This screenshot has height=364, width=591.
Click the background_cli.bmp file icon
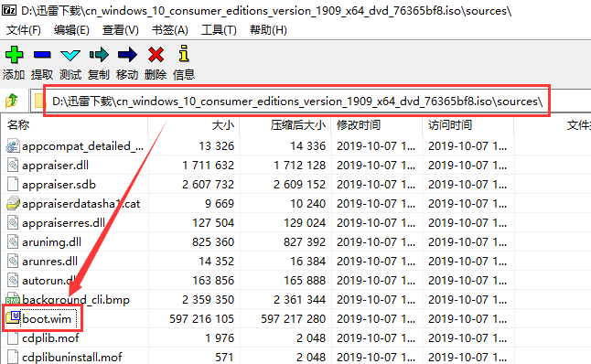click(13, 300)
